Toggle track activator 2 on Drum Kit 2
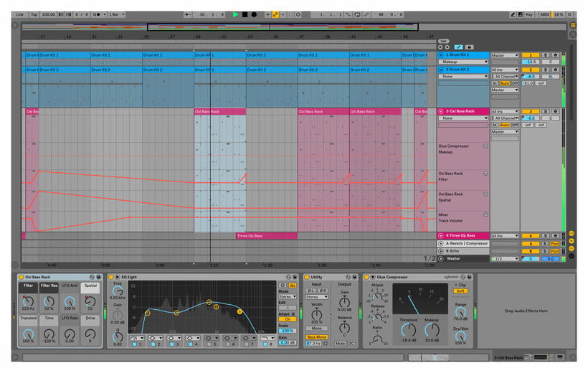The image size is (588, 373). pyautogui.click(x=530, y=70)
